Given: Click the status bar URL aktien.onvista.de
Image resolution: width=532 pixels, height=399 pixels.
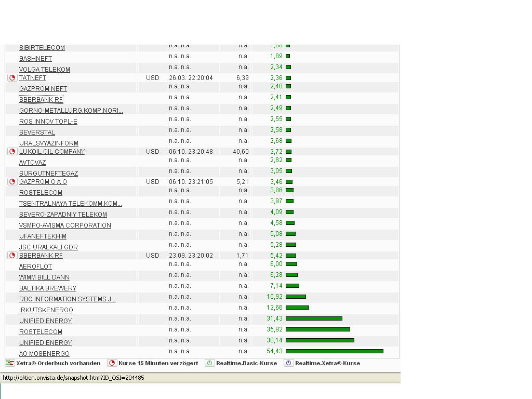Looking at the screenshot, I should pos(73,378).
